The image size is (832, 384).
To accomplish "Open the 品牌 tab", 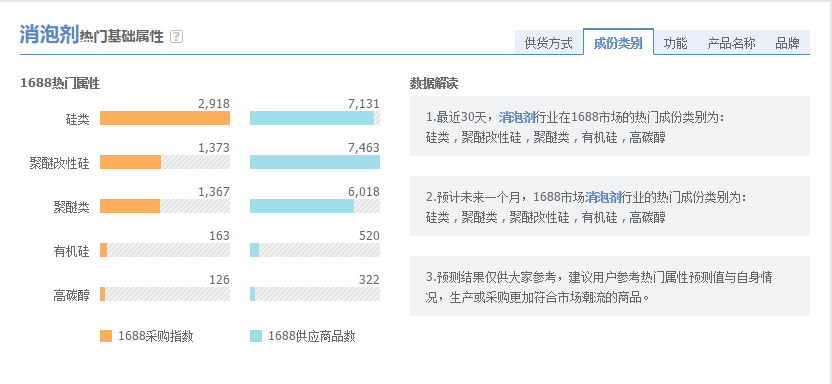I will coord(787,43).
